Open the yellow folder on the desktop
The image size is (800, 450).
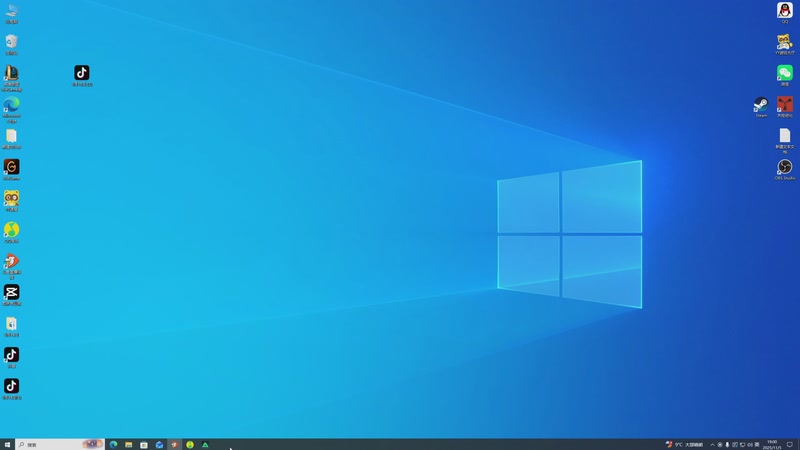click(x=11, y=139)
